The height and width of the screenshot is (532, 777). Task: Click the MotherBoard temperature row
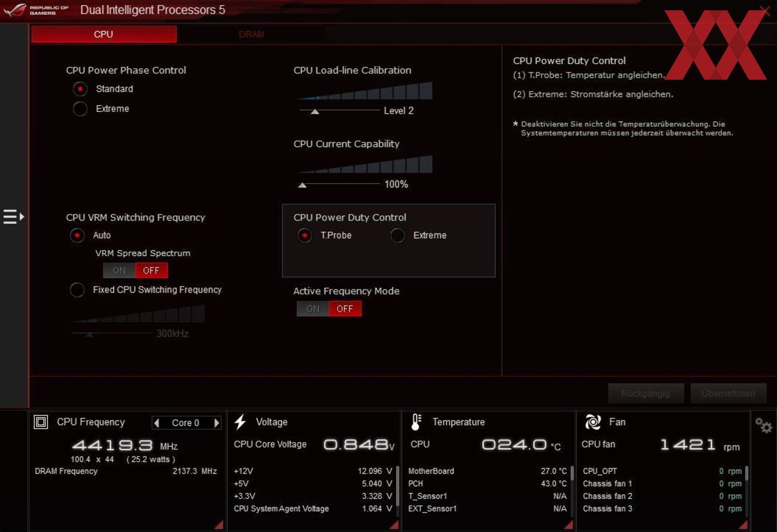487,471
